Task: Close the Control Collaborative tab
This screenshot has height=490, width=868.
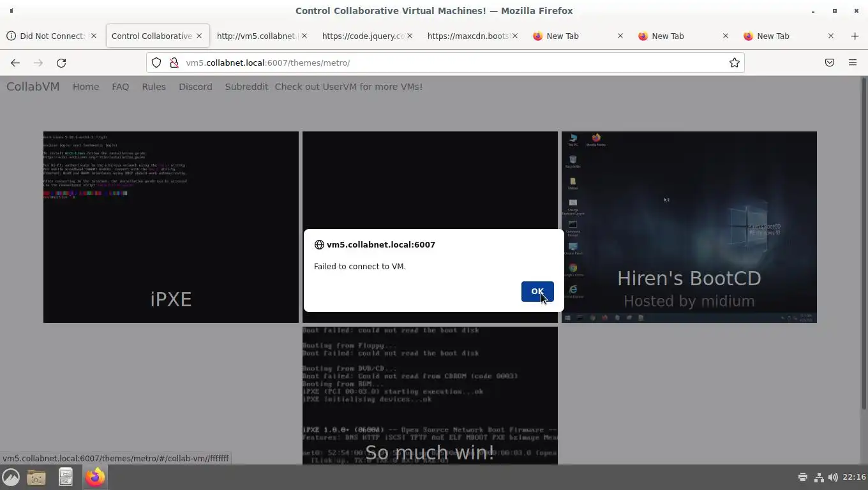Action: [199, 36]
